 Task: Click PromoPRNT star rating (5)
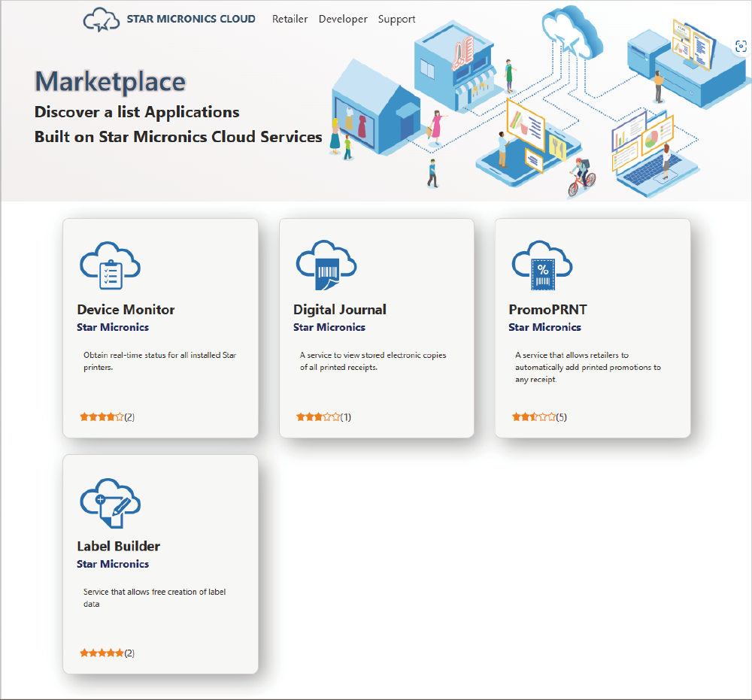(x=539, y=417)
